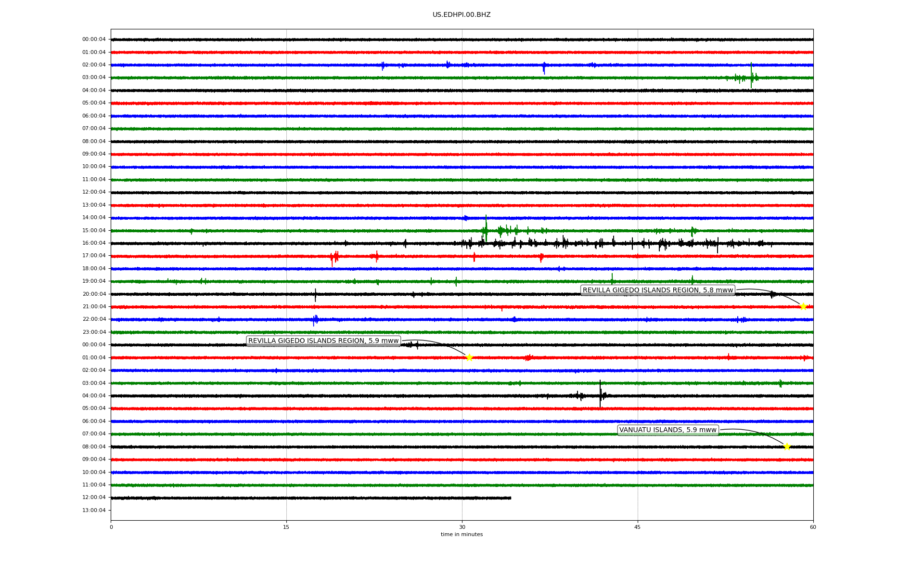
Task: Click the 20:00:04 row label
Action: 94,294
